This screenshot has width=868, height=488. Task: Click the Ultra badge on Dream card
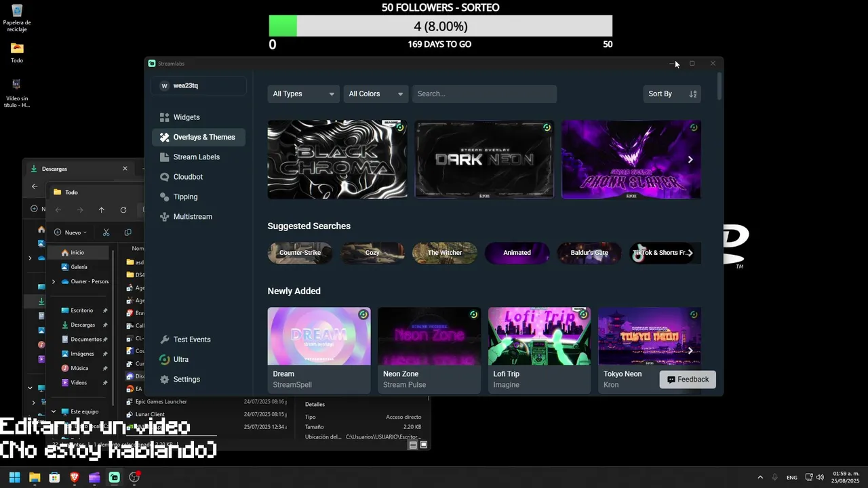(363, 314)
